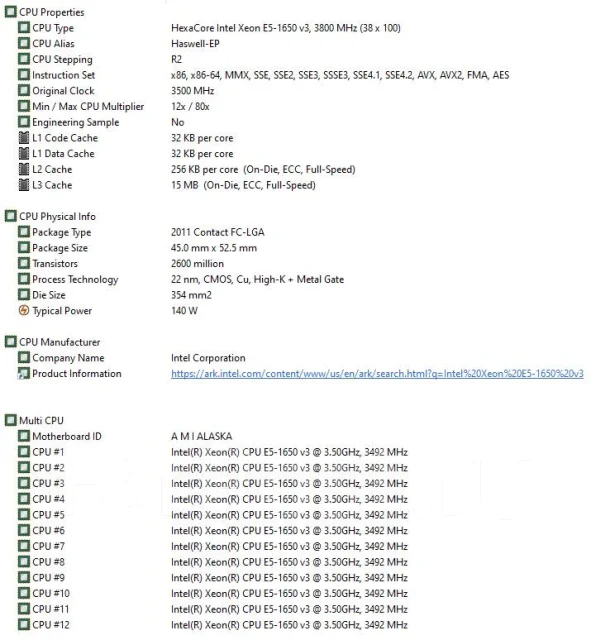The height and width of the screenshot is (640, 591).
Task: Click the Multi CPU section icon
Action: [x=11, y=420]
